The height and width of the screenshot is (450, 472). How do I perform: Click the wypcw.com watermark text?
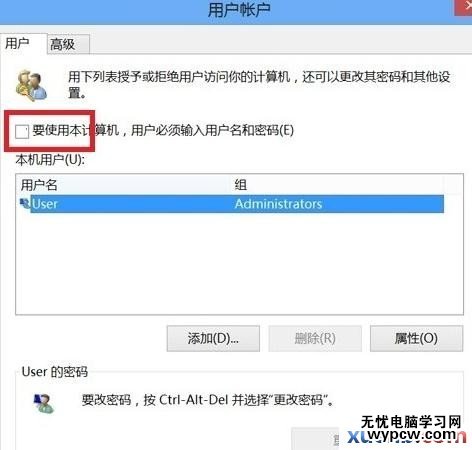click(412, 435)
